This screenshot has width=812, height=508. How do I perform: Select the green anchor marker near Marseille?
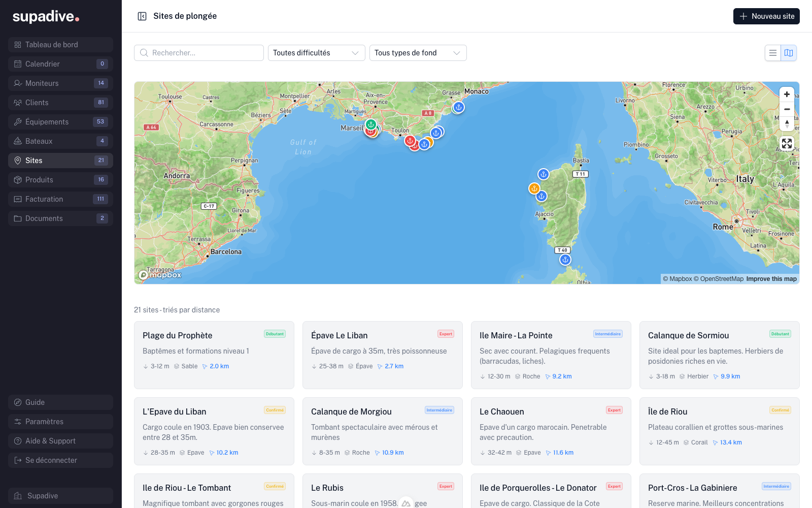[x=371, y=124]
